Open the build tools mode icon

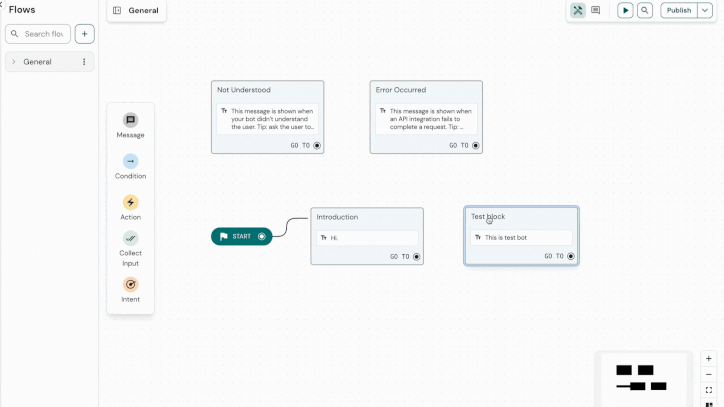tap(578, 11)
